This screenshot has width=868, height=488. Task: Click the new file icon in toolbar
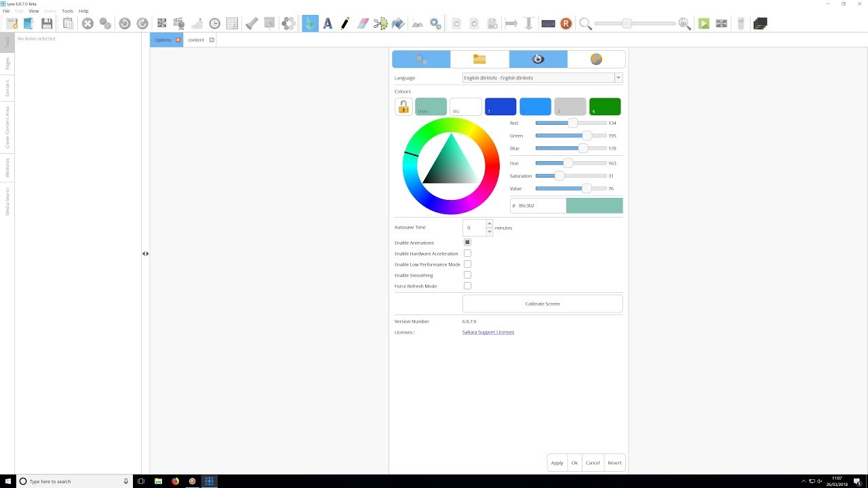pos(12,24)
